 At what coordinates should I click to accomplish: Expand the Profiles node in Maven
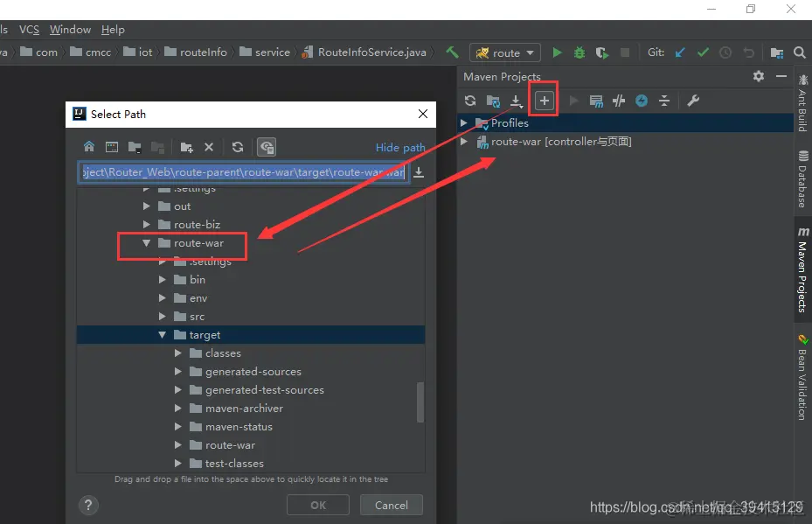(464, 122)
